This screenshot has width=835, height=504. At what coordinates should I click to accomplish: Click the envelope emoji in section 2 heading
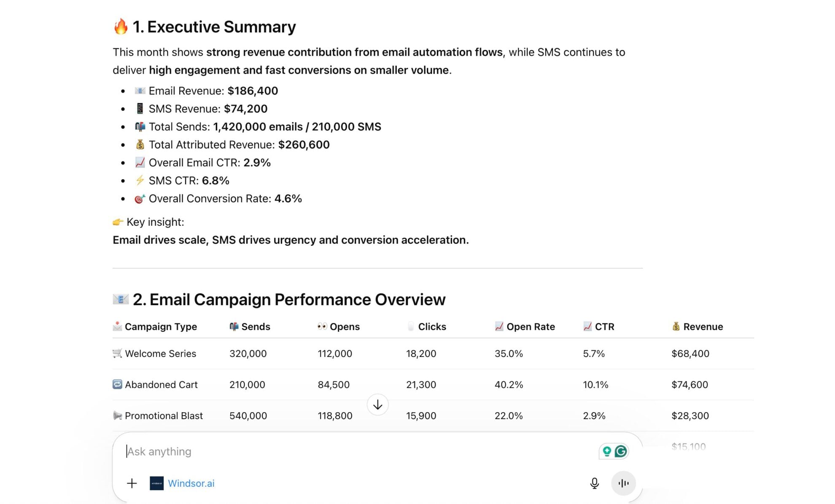pyautogui.click(x=120, y=299)
